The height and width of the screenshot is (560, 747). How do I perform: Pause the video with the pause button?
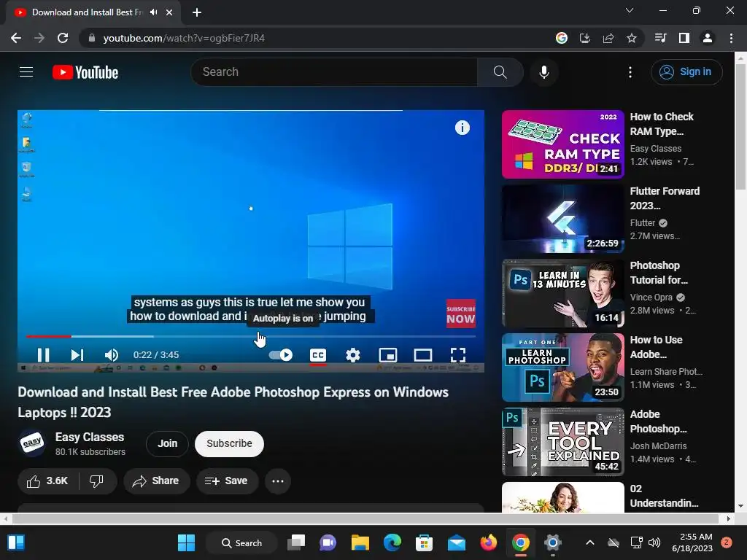(43, 355)
